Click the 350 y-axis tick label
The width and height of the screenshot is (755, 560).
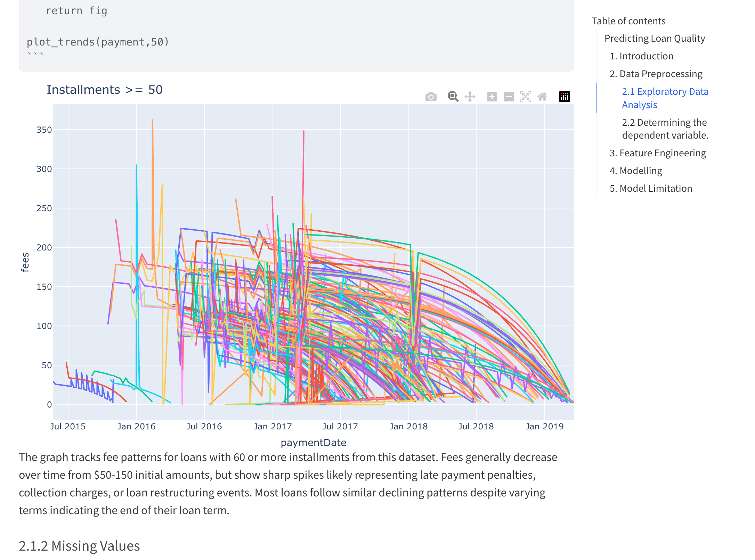(44, 130)
